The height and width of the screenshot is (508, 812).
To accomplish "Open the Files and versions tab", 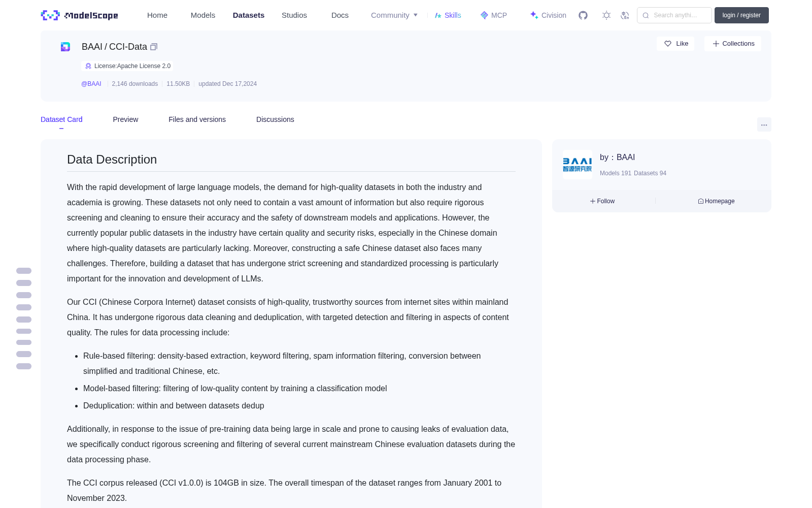I will coord(197,119).
